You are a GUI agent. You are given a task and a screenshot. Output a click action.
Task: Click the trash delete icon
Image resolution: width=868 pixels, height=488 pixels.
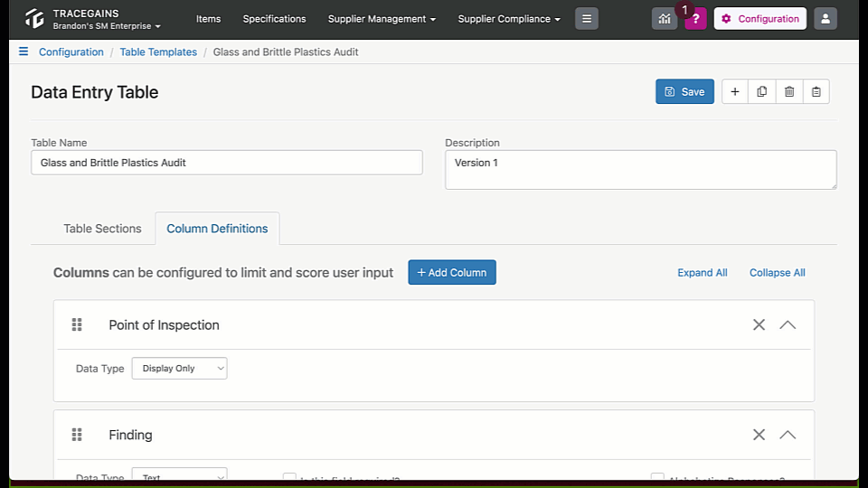pos(789,92)
